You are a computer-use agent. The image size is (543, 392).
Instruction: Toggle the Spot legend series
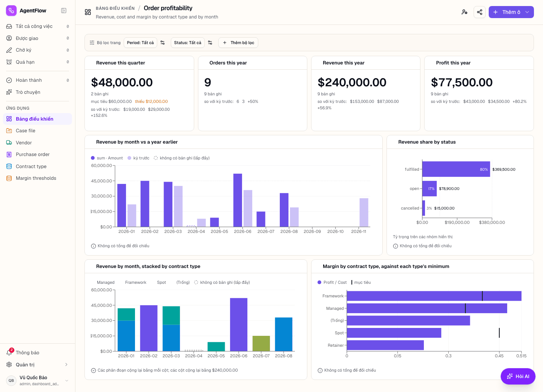(159, 282)
